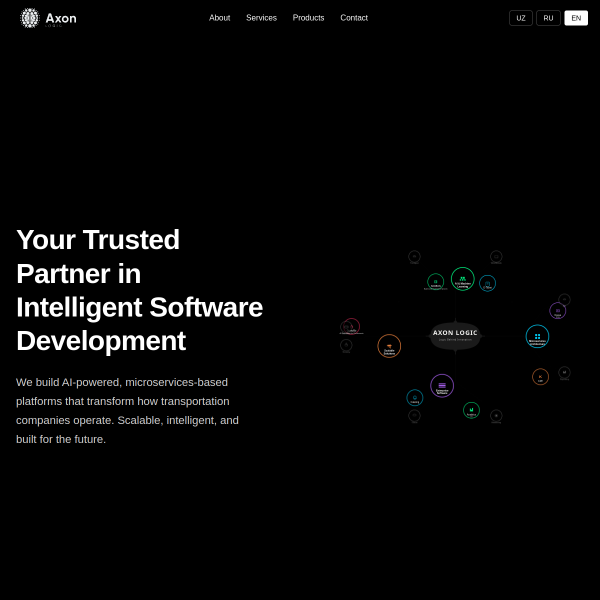Click small purple node above Microservices Architecture
The height and width of the screenshot is (600, 600).
[x=558, y=311]
